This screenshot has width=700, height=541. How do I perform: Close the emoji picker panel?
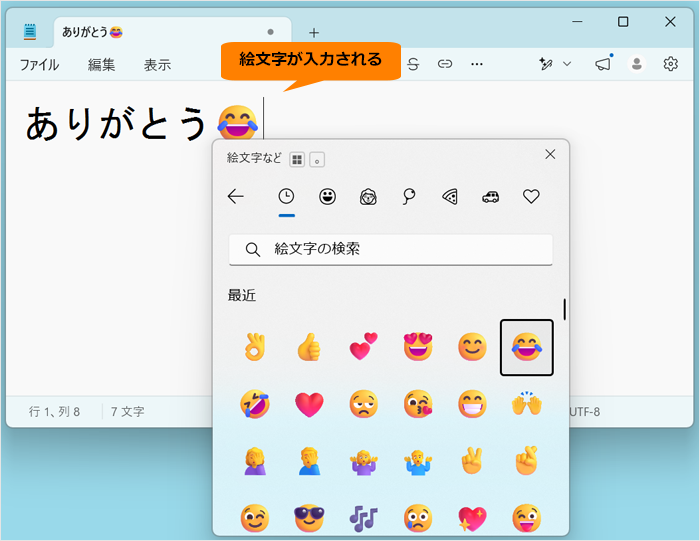550,154
